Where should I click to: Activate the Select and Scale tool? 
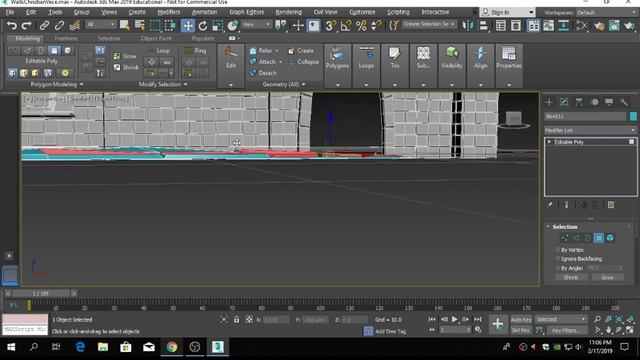218,26
